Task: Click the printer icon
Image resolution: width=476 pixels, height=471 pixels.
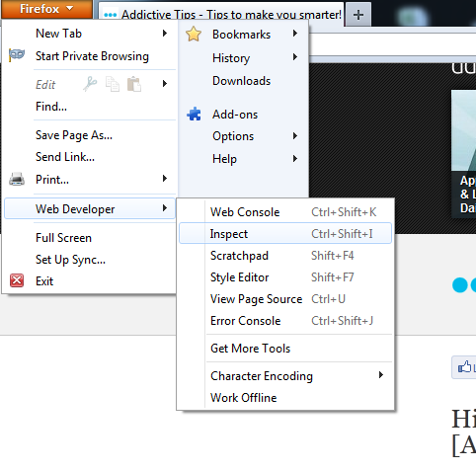Action: click(x=17, y=180)
